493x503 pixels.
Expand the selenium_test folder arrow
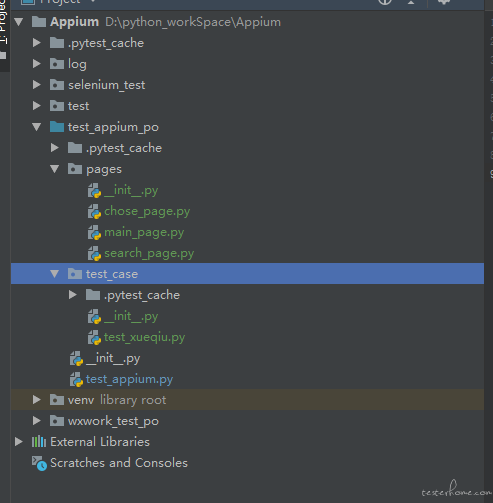[37, 85]
